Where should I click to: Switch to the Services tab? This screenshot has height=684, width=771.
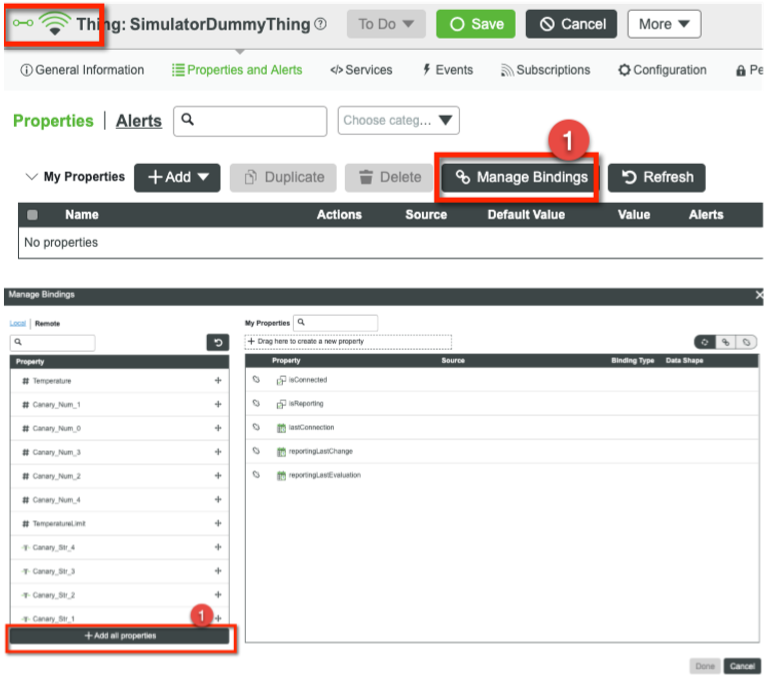361,70
